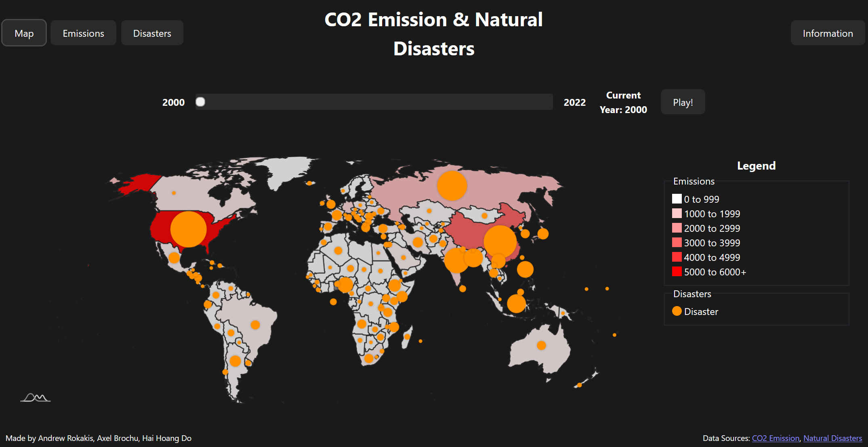
Task: Click the large disaster circle over Russia
Action: (452, 186)
